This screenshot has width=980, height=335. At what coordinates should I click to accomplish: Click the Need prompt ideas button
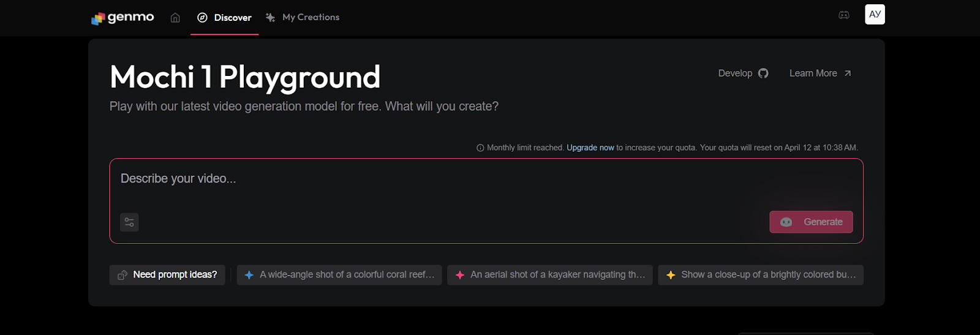[167, 275]
